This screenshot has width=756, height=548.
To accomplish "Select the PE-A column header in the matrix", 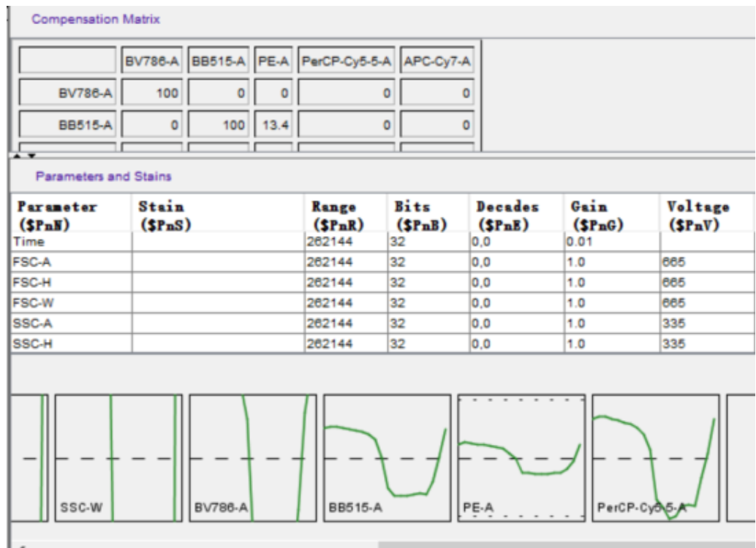I will pos(273,61).
